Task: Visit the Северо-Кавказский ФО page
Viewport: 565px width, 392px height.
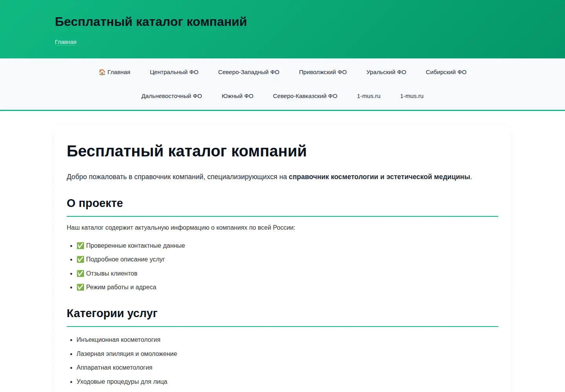Action: 305,96
